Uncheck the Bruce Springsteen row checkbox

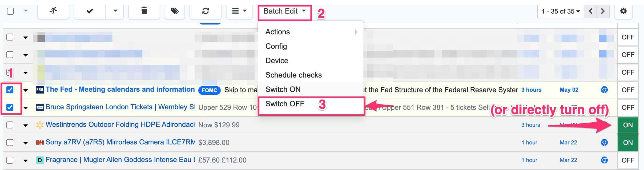(10, 107)
